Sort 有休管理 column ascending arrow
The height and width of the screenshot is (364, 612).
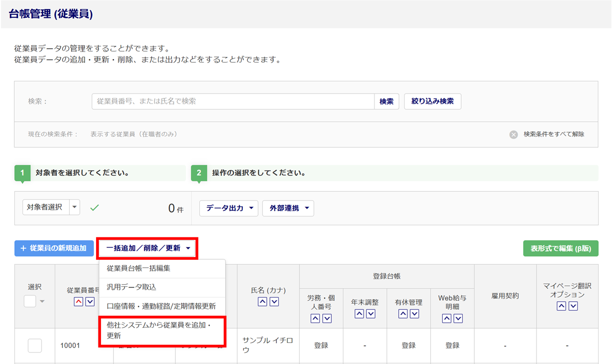point(403,314)
